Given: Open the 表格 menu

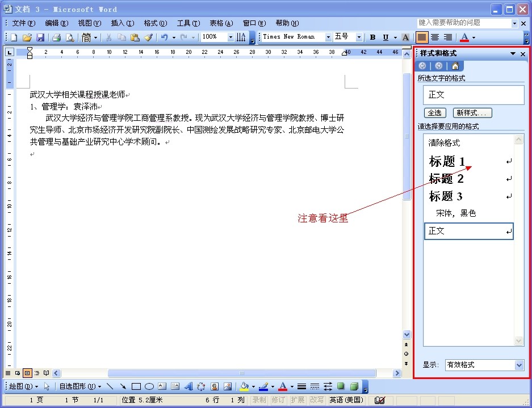Looking at the screenshot, I should [x=221, y=23].
